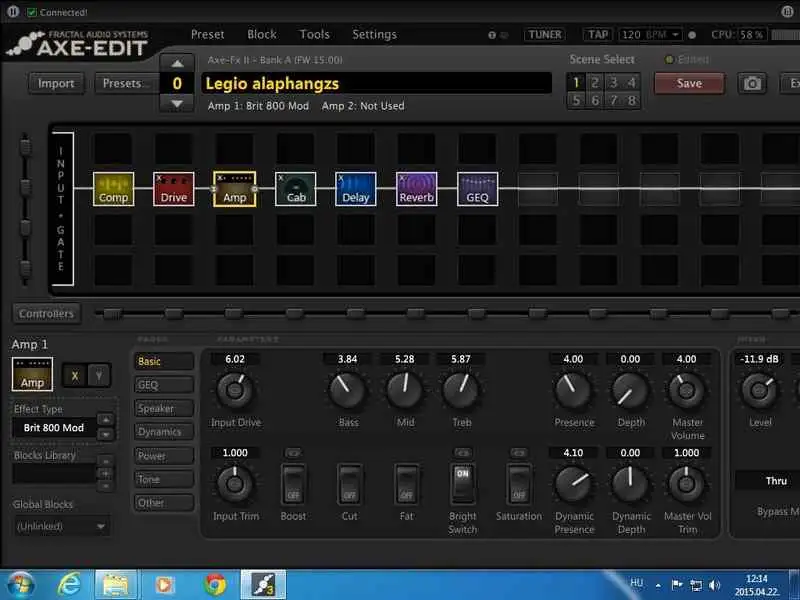The image size is (800, 600).
Task: Select the GEQ block in the chain
Action: point(477,188)
